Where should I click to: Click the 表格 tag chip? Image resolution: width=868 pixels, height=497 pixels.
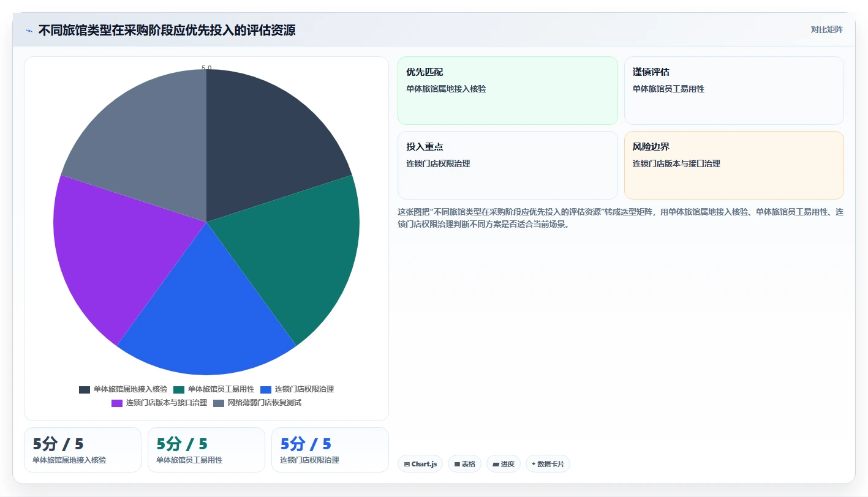[465, 464]
